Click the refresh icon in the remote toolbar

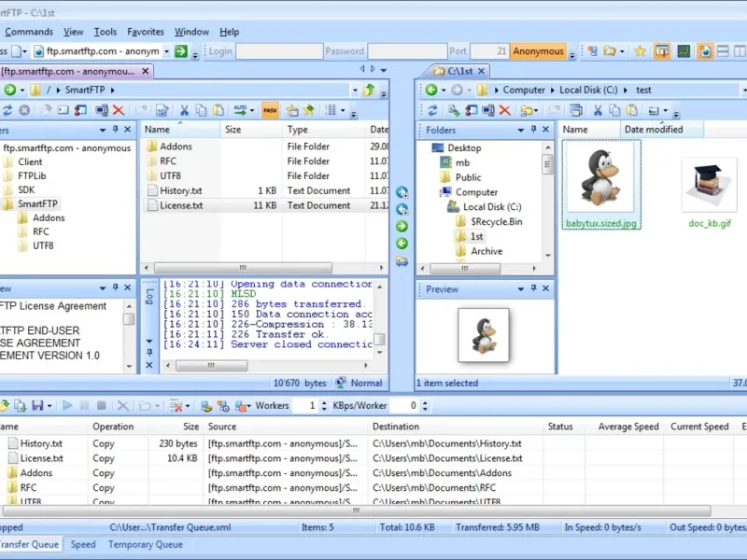[7, 110]
